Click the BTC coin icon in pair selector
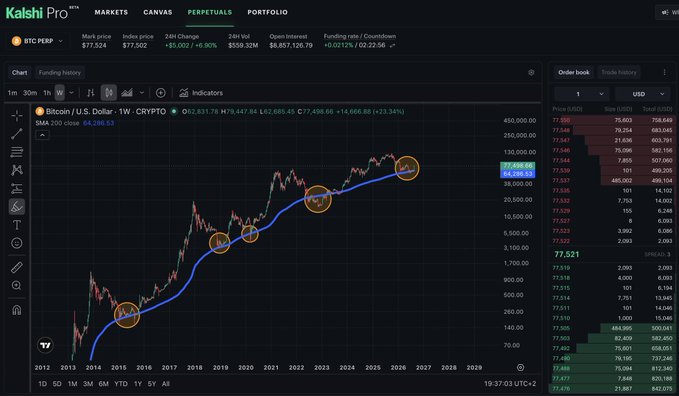The width and height of the screenshot is (679, 396). (x=16, y=41)
